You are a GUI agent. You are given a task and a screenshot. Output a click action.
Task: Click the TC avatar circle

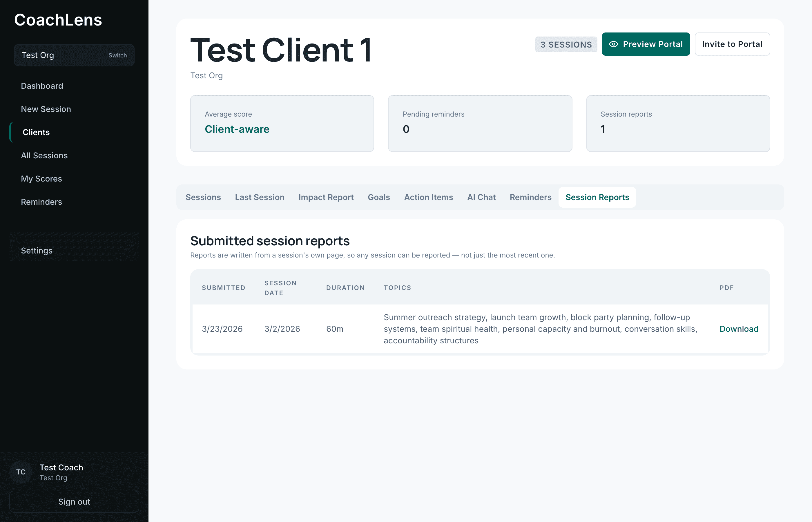click(21, 472)
